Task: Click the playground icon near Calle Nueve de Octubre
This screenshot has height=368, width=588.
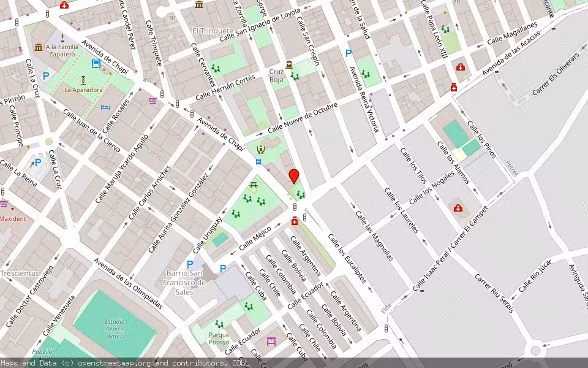Action: tap(260, 150)
